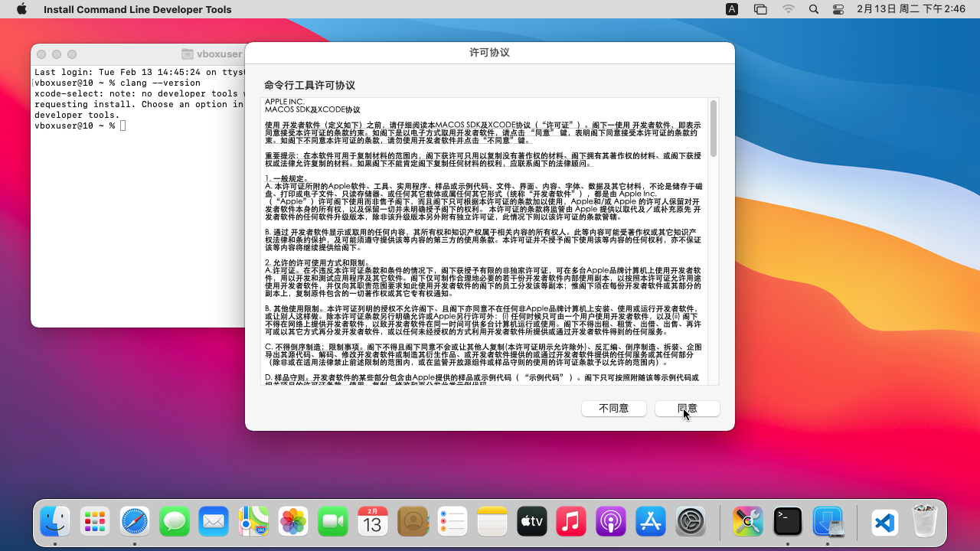Click the 不同意 (Disagree) button
980x551 pixels.
pyautogui.click(x=614, y=409)
